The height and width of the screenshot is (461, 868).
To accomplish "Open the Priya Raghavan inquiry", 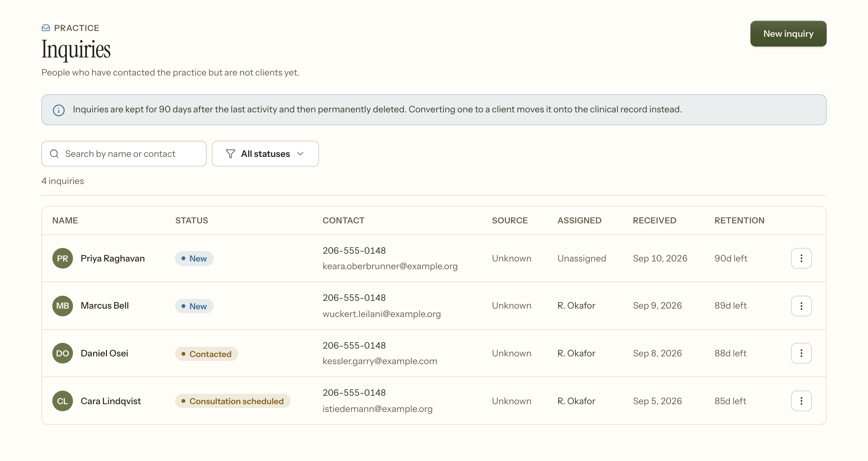I will tap(113, 259).
